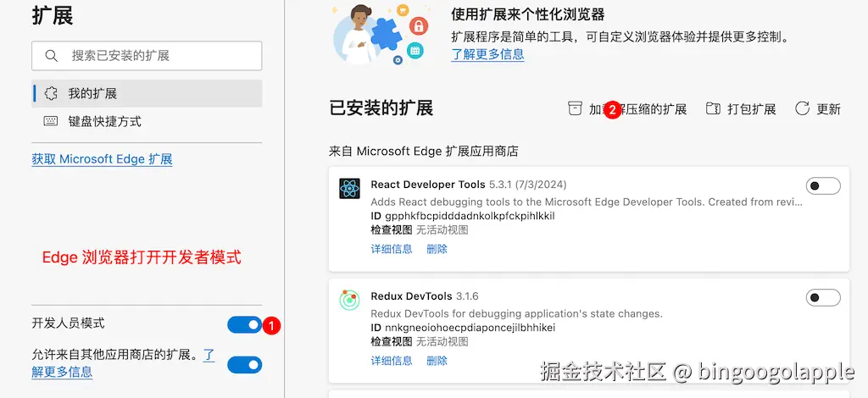The width and height of the screenshot is (868, 398).
Task: Click the 开发人员模式 label
Action: click(68, 323)
